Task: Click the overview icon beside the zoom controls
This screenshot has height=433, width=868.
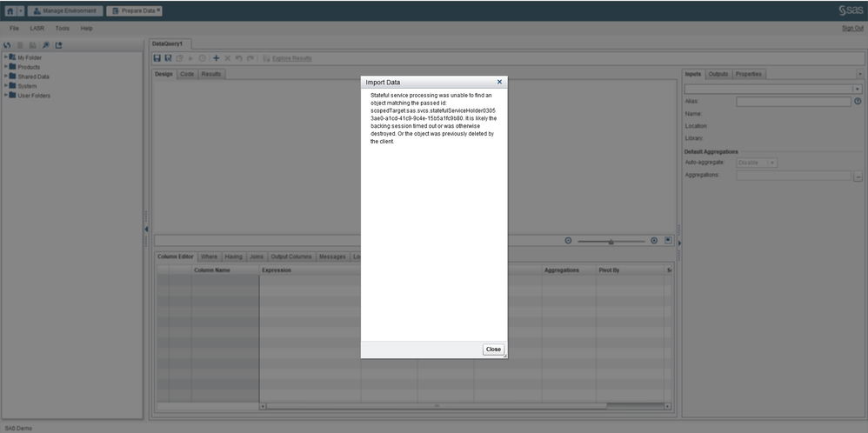Action: click(x=668, y=240)
